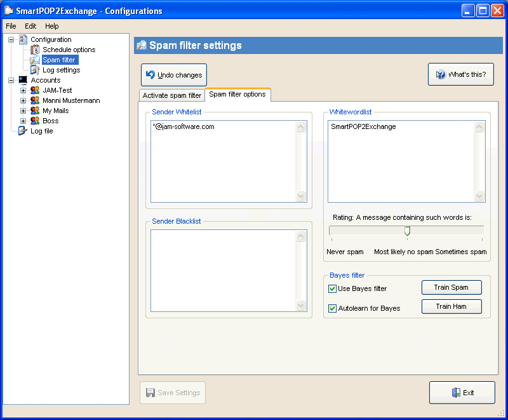Click the Train Ham button
The height and width of the screenshot is (420, 508).
[451, 306]
